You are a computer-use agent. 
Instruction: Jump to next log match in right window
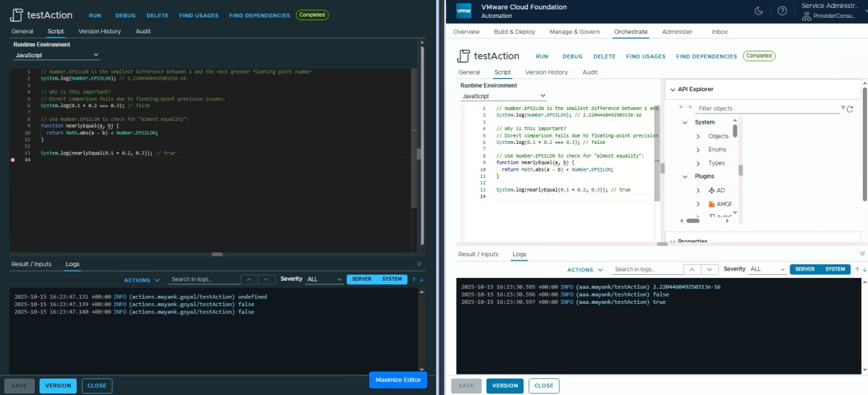709,269
